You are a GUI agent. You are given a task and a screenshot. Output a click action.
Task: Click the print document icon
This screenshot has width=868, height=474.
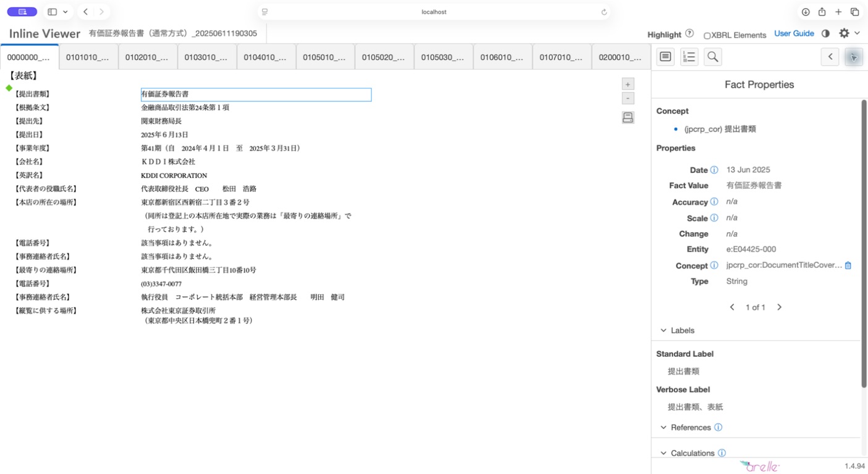pyautogui.click(x=628, y=117)
